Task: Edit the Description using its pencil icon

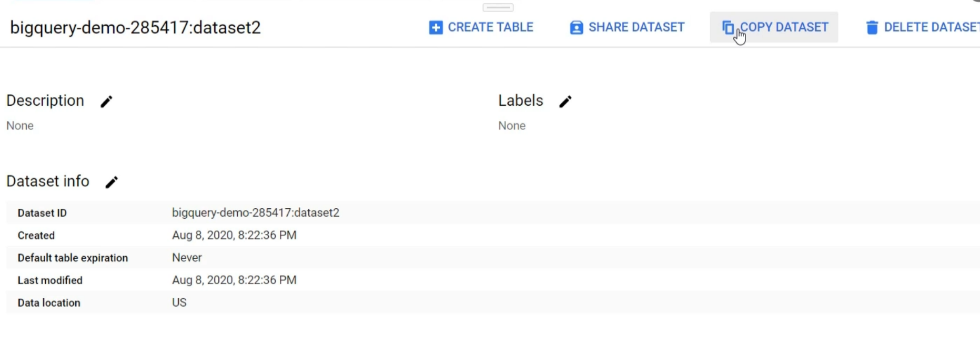Action: click(106, 102)
